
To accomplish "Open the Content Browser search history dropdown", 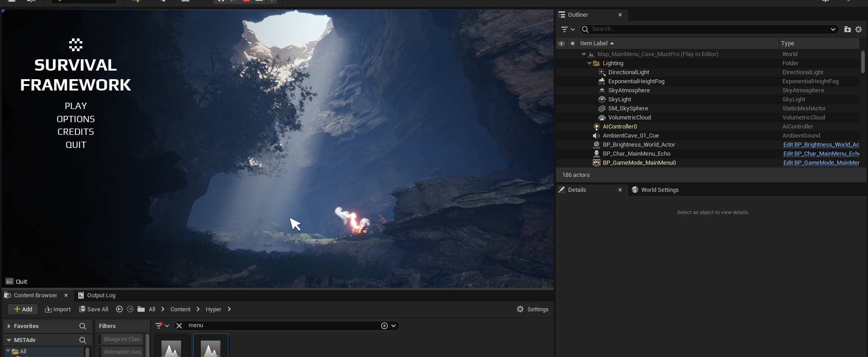I will 394,326.
